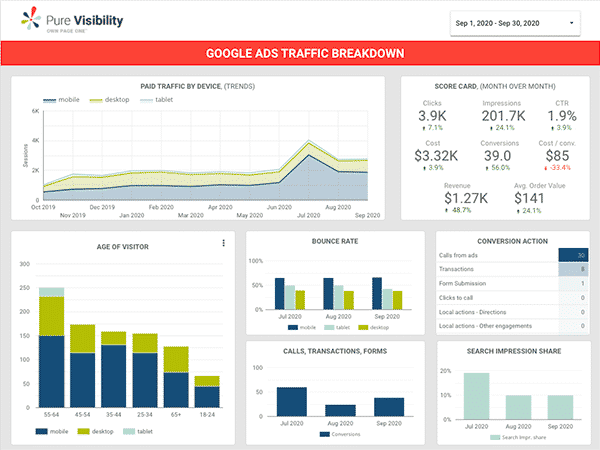
Task: Click the mobile legend under Bounce Rate
Action: pyautogui.click(x=302, y=328)
